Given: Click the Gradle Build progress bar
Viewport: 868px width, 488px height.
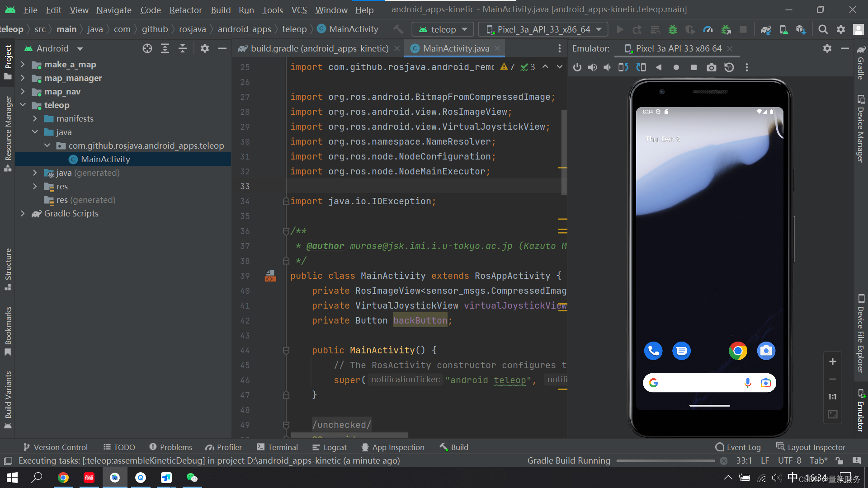Looking at the screenshot, I should click(665, 461).
